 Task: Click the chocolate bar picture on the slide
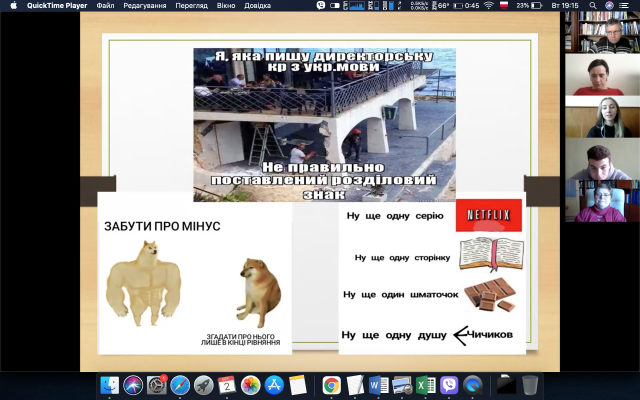pos(490,295)
